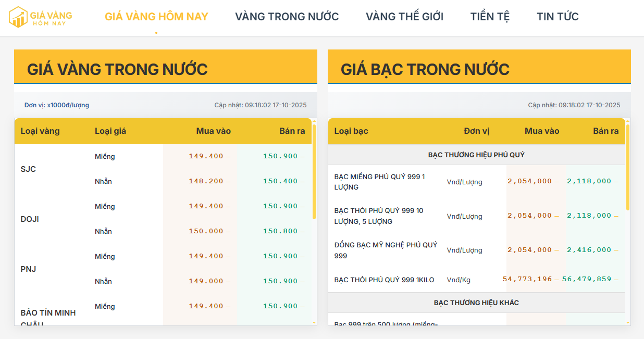Click the silver table Mua vào header

tap(542, 131)
